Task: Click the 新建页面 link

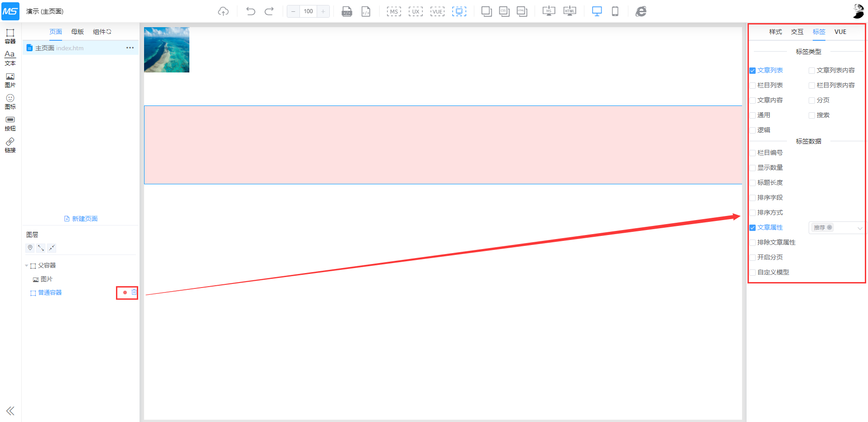Action: coord(81,219)
